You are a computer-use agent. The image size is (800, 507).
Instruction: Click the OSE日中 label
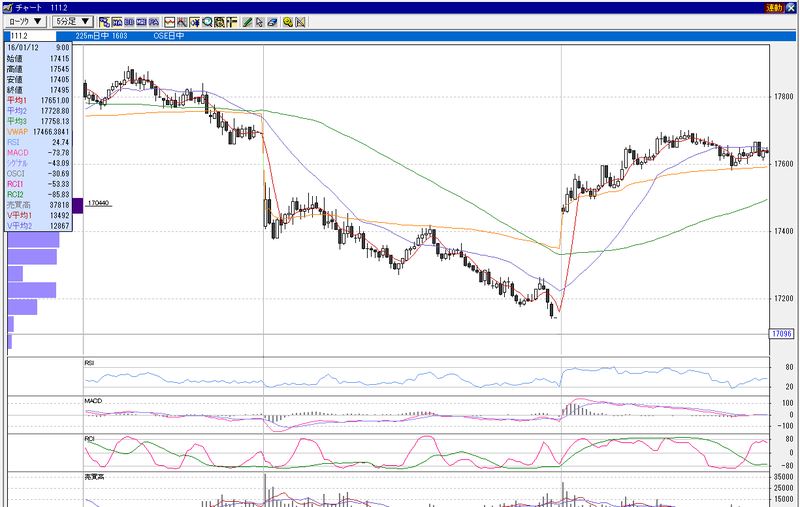(169, 36)
